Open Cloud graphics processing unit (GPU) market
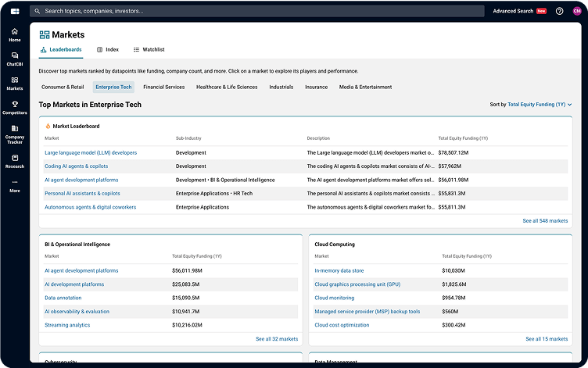The height and width of the screenshot is (368, 588). [x=357, y=284]
